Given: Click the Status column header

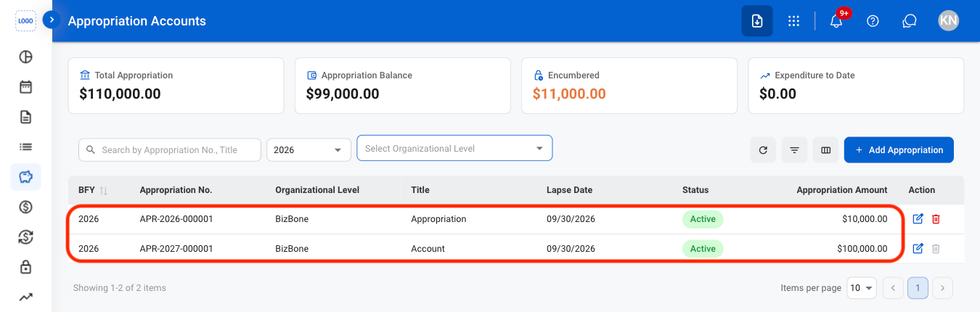Looking at the screenshot, I should tap(695, 190).
